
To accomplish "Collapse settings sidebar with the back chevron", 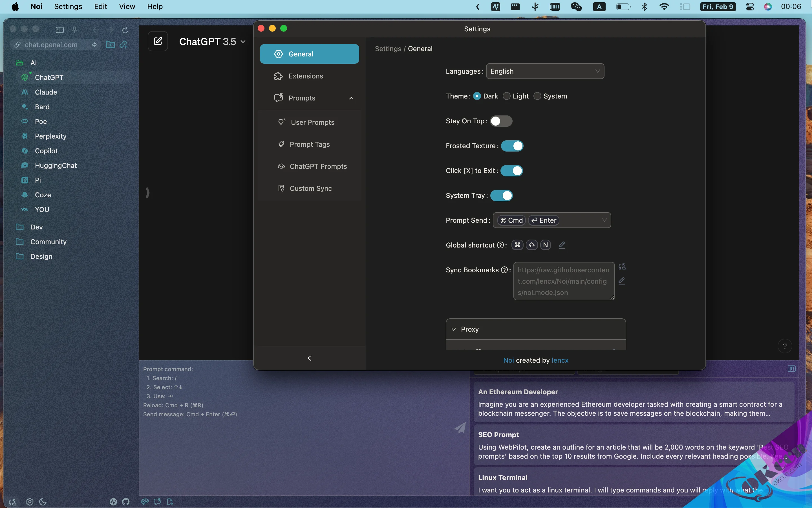I will click(x=309, y=358).
